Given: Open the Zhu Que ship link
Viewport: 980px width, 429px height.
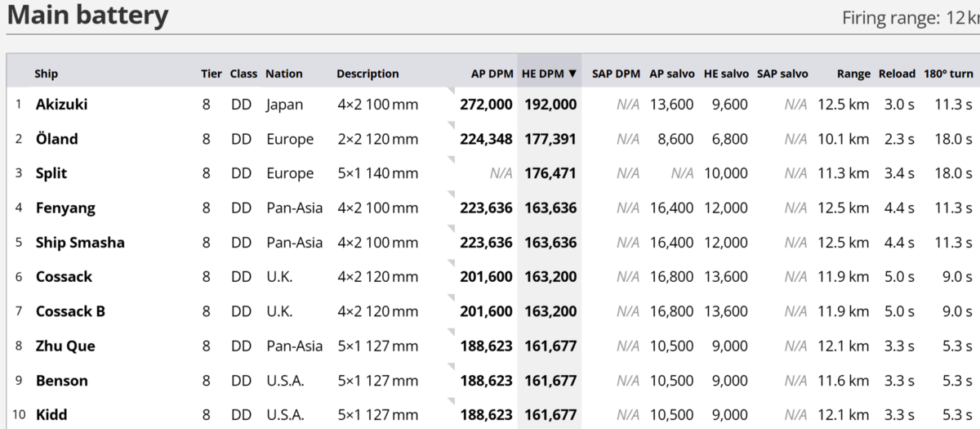Looking at the screenshot, I should tap(65, 346).
